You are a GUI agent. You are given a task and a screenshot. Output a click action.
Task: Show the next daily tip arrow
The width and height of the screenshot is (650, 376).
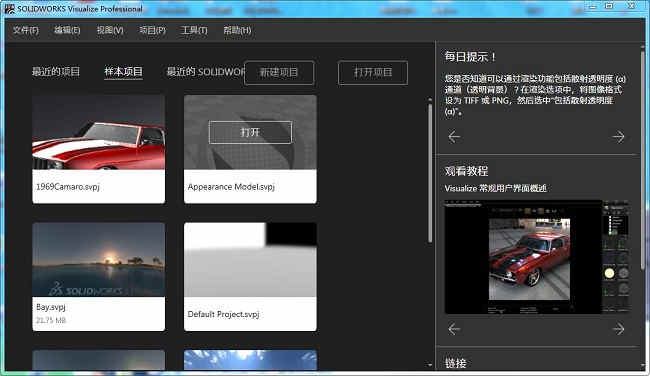pos(618,136)
